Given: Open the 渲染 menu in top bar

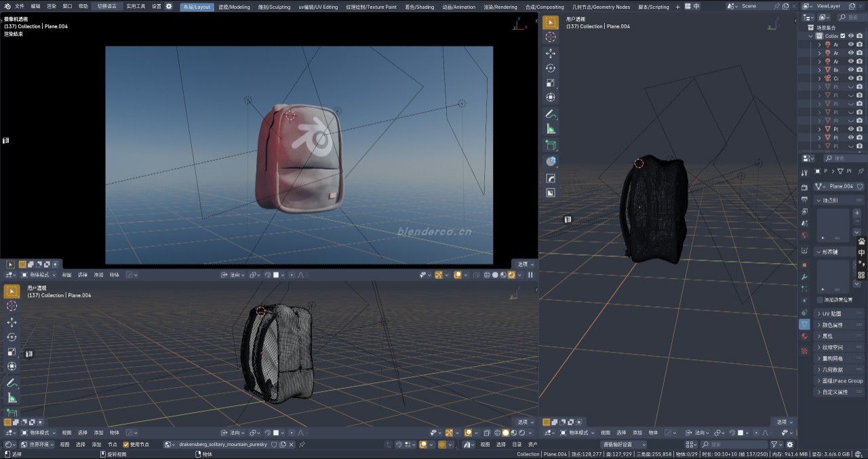Looking at the screenshot, I should point(52,6).
